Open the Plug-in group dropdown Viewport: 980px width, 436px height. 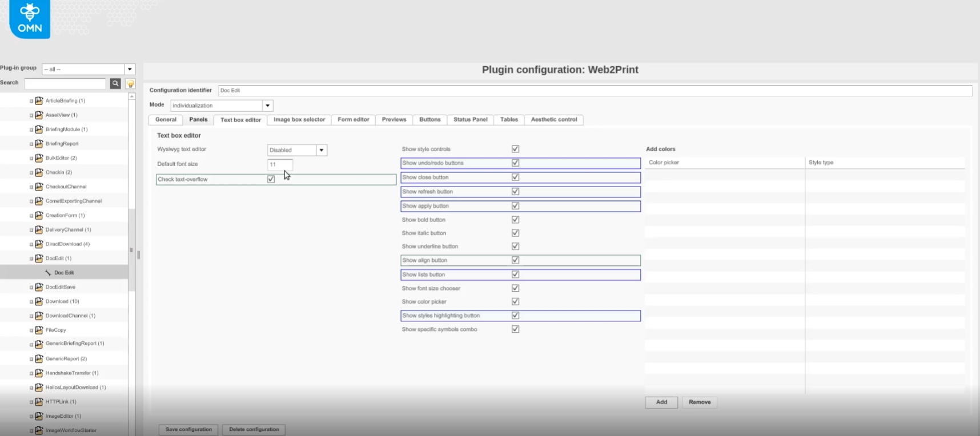[130, 69]
